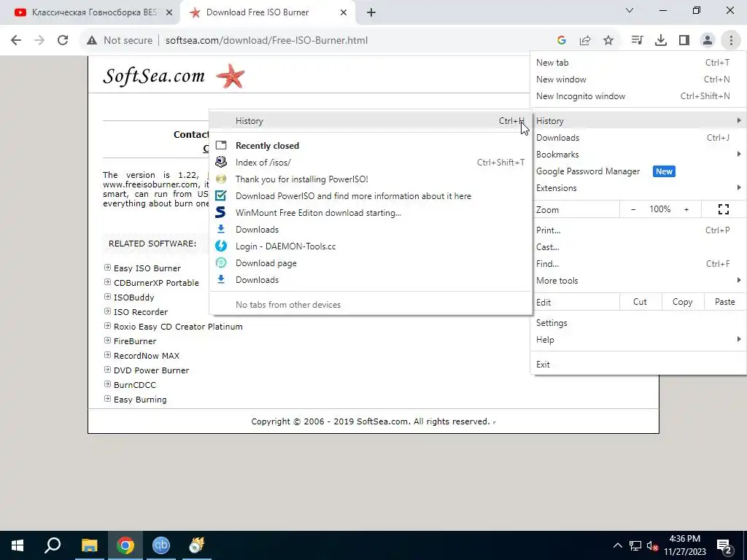
Task: Click the SoftSea starfish logo
Action: 231,76
